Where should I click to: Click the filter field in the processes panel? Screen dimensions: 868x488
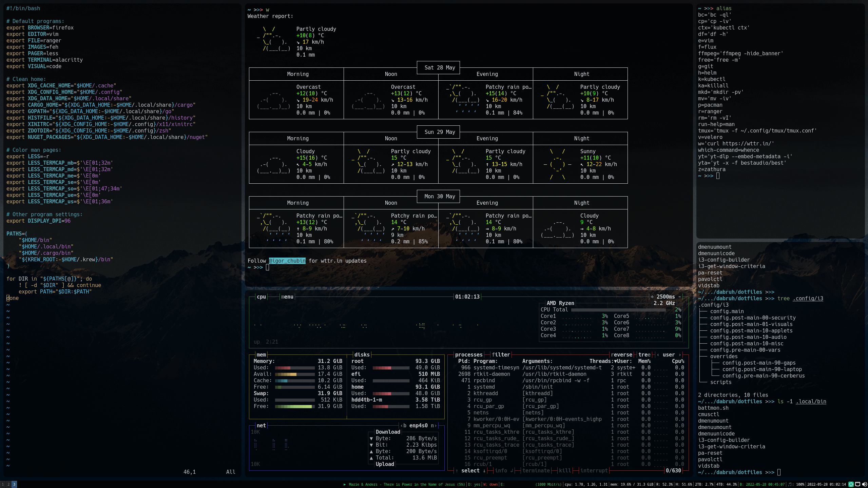(x=501, y=355)
